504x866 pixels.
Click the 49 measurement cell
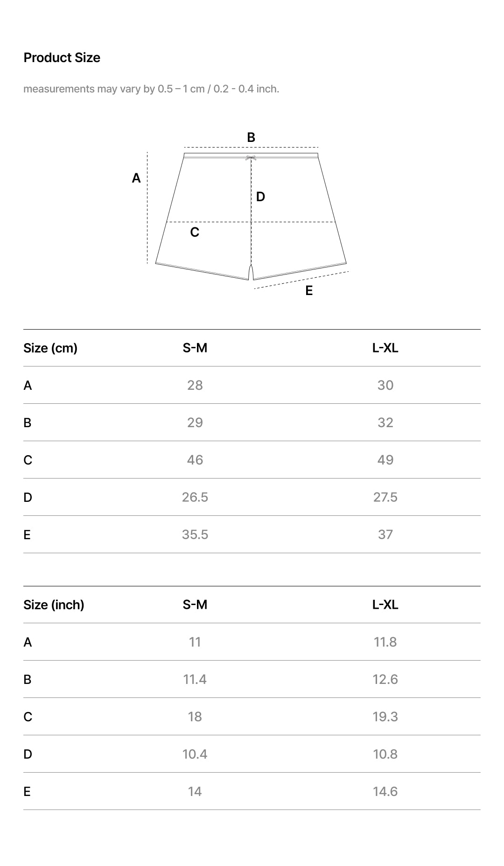(x=385, y=460)
